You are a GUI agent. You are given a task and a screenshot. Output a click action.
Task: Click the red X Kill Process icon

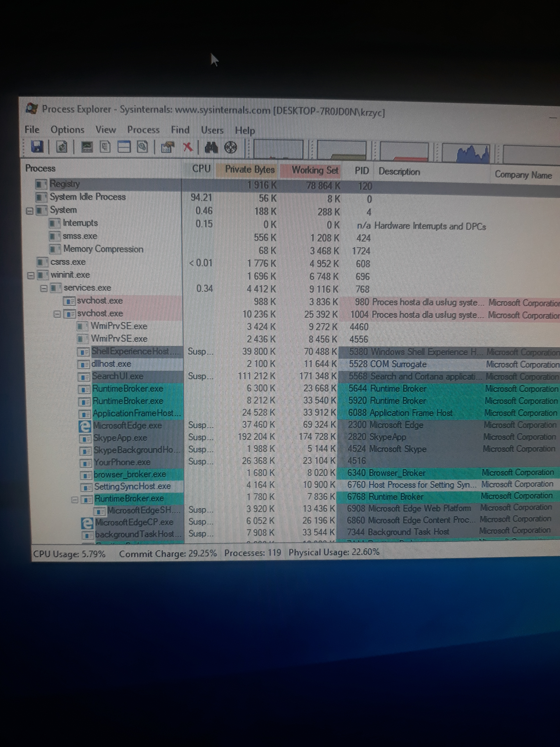[188, 147]
